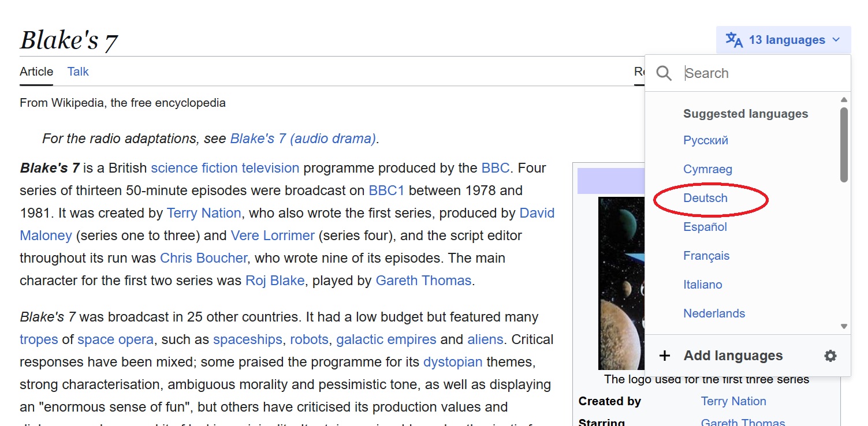Open the Talk tab
This screenshot has height=426, width=868.
[78, 72]
